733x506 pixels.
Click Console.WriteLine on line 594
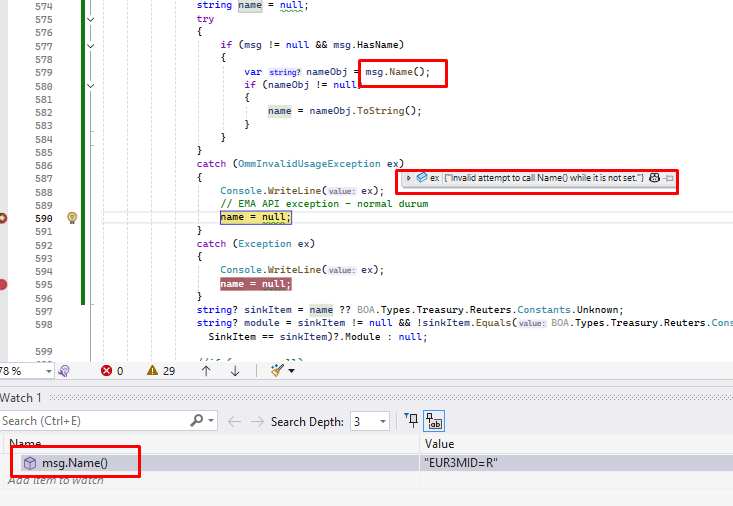tap(271, 270)
